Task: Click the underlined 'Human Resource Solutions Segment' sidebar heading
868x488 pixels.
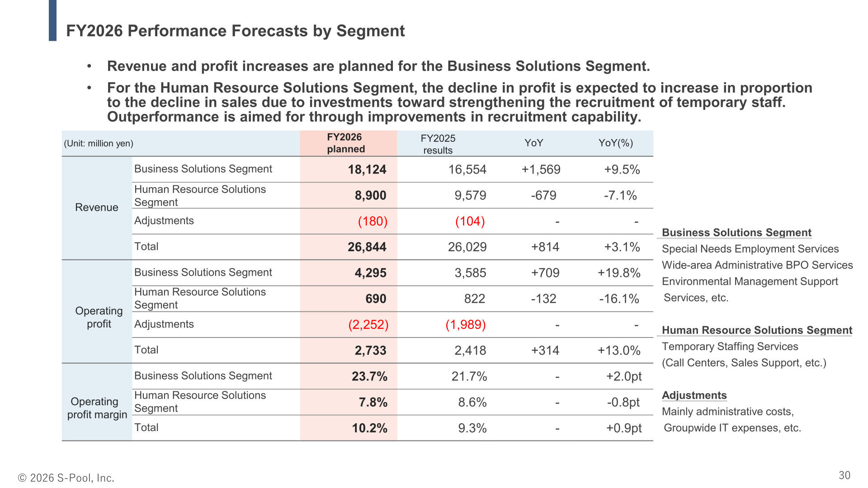Action: click(757, 330)
